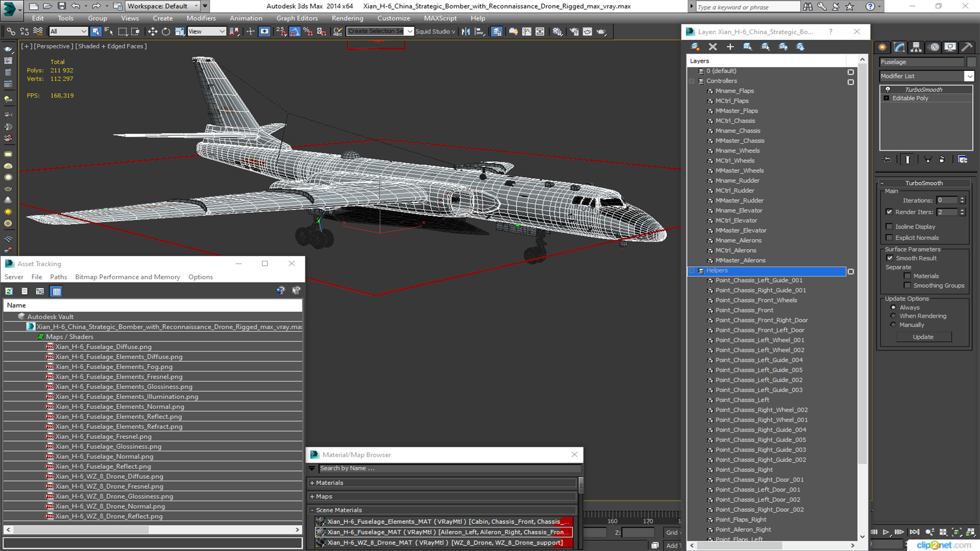
Task: Select the Rotate tool in main toolbar
Action: [166, 32]
